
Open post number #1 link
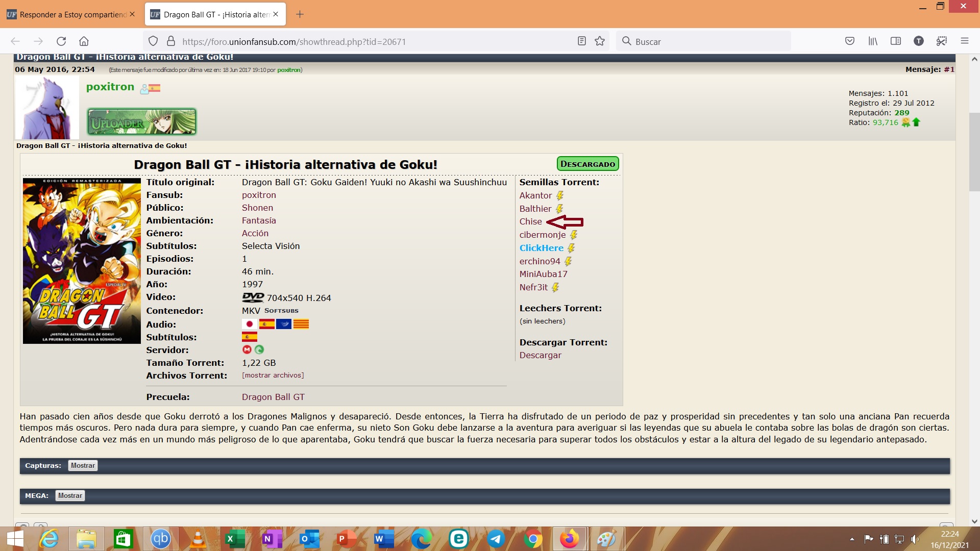949,69
